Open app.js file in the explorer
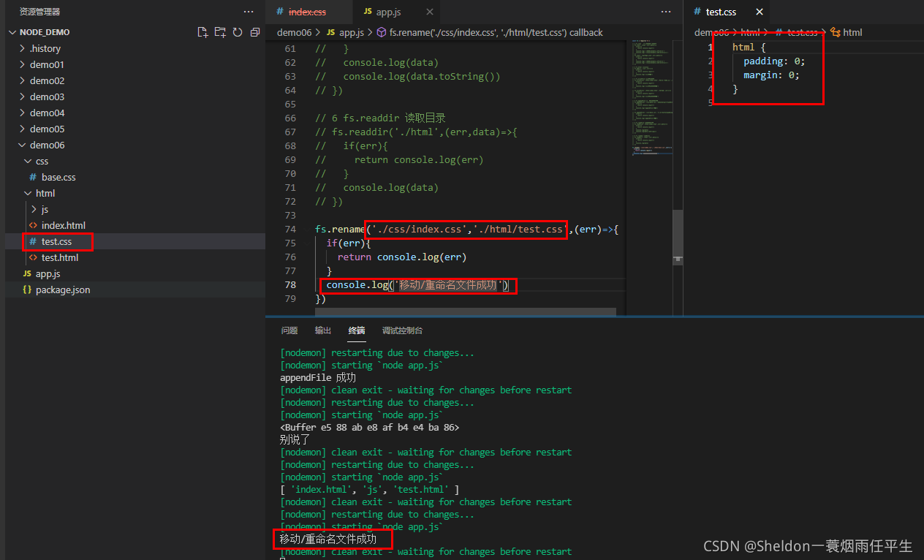Screen dimensions: 924x560 (135, 273)
